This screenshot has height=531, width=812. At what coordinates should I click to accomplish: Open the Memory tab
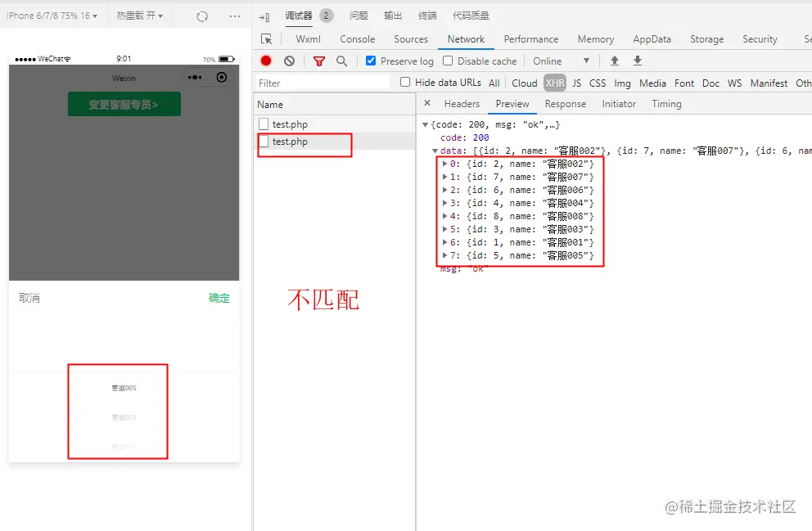(x=596, y=38)
